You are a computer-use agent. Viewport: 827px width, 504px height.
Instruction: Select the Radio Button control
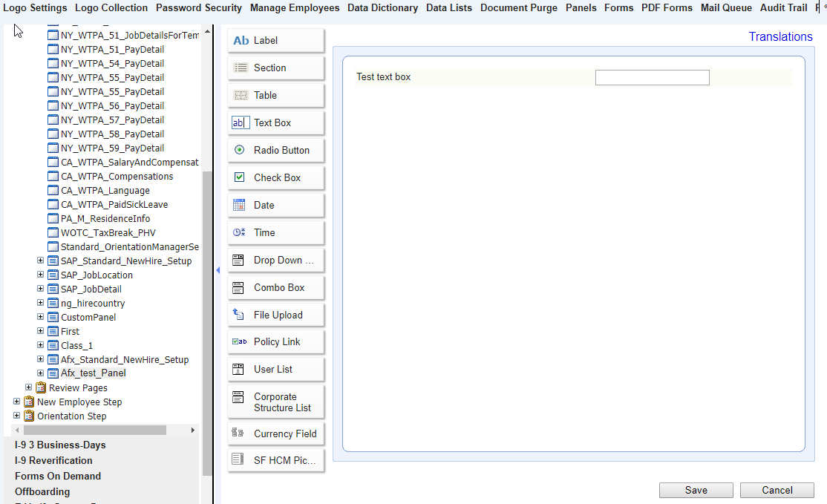tap(275, 150)
